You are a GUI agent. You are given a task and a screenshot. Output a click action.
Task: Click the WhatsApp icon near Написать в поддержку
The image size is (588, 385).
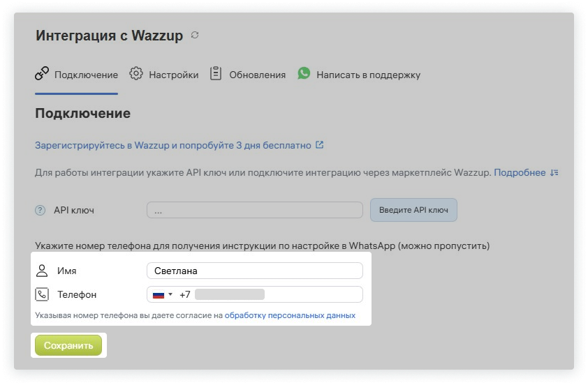tap(304, 73)
